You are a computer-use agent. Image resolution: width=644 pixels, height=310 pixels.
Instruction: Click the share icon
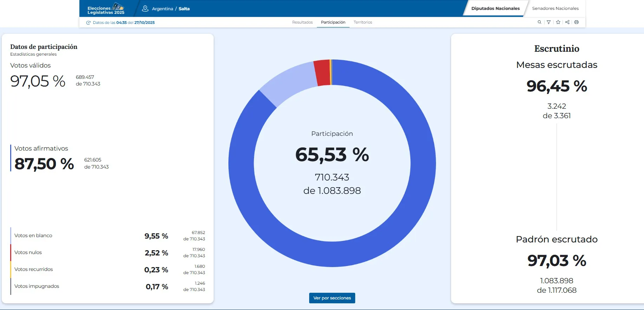click(x=567, y=22)
